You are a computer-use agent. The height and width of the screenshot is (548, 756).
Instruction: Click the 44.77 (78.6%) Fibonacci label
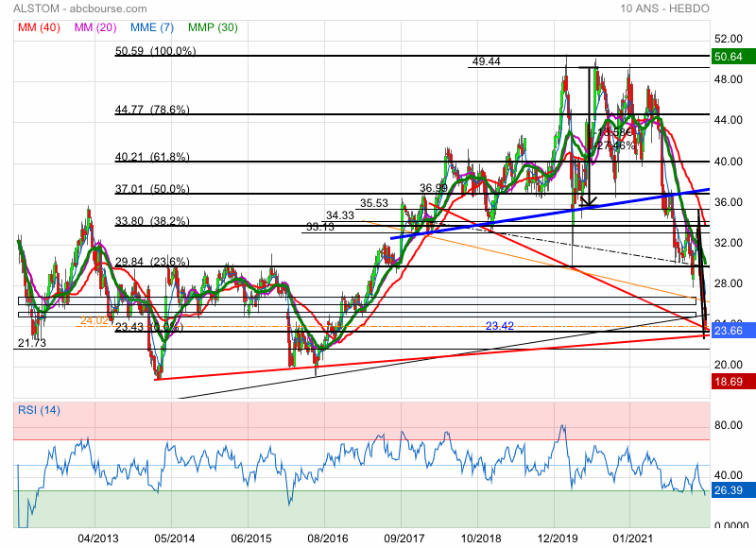pos(152,110)
